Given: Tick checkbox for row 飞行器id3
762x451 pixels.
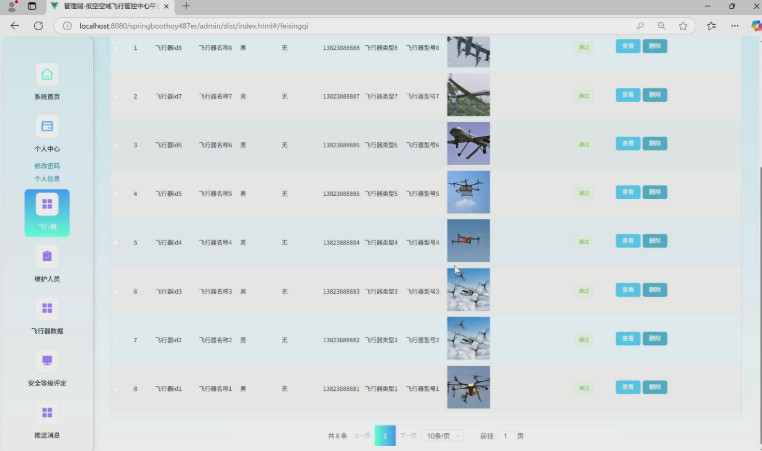Looking at the screenshot, I should click(x=116, y=291).
